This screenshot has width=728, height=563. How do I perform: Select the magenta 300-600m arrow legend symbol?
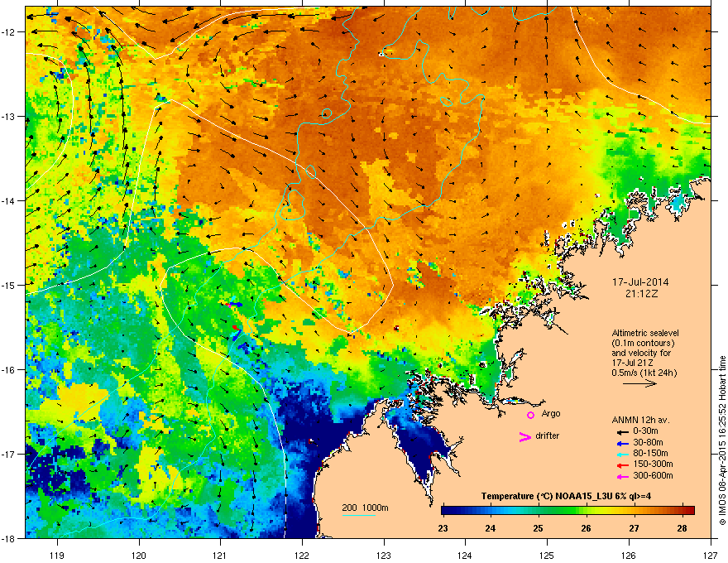623,477
